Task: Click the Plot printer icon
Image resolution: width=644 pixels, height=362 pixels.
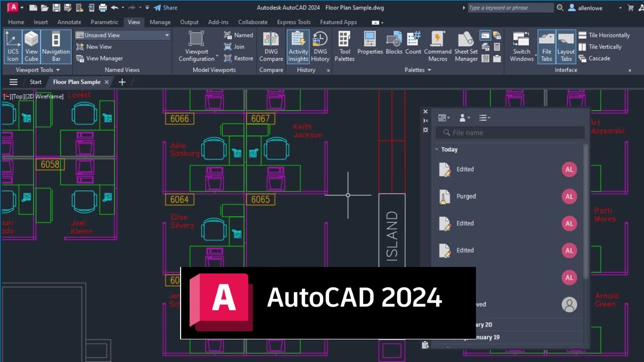Action: pos(103,8)
